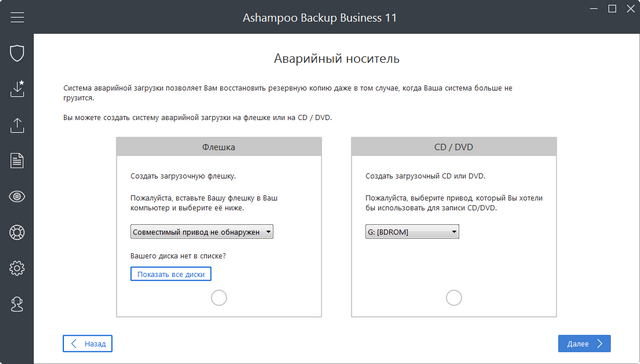
Task: Click the Флешка panel header
Action: (219, 147)
